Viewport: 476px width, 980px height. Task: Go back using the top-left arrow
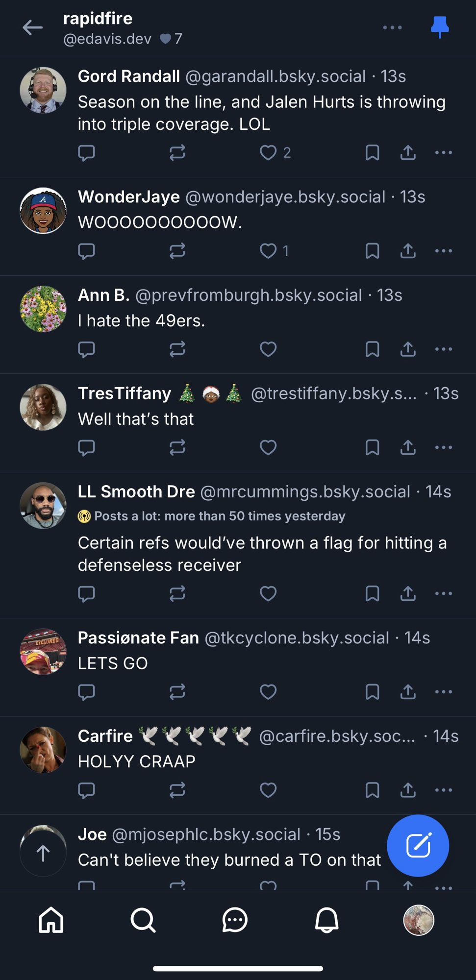point(33,28)
